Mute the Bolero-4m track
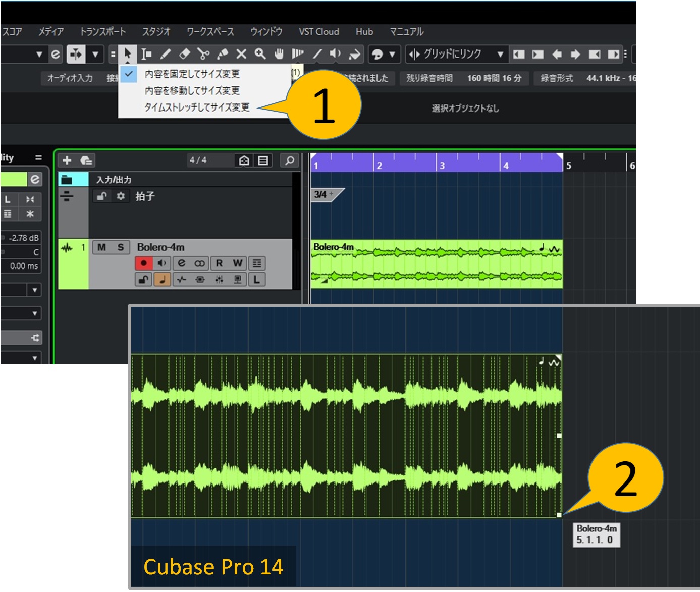The image size is (700, 592). (102, 247)
